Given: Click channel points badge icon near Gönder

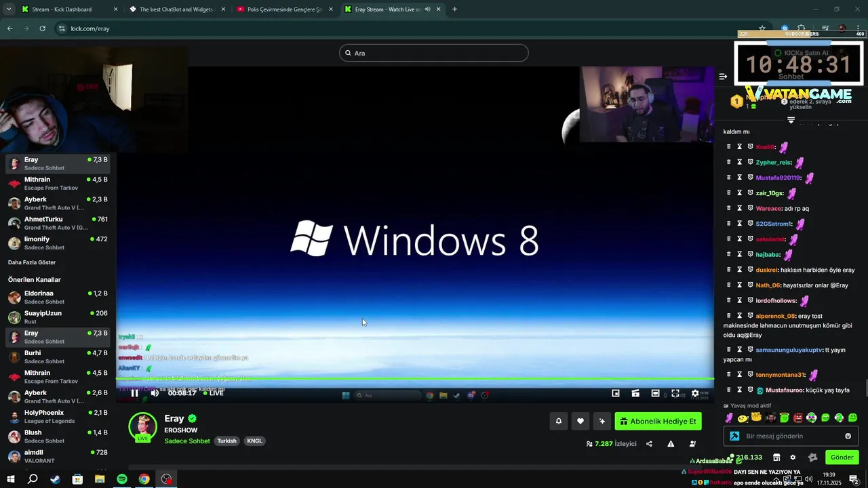Looking at the screenshot, I should (812, 457).
